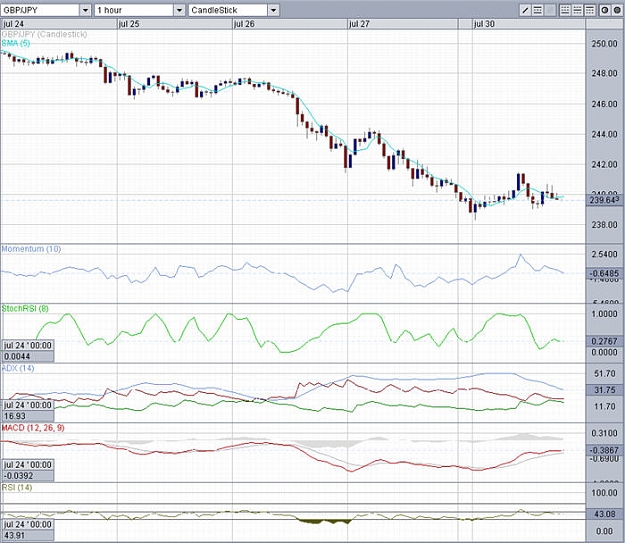Image resolution: width=625 pixels, height=543 pixels.
Task: Click the 248.00 price axis label
Action: pos(604,73)
